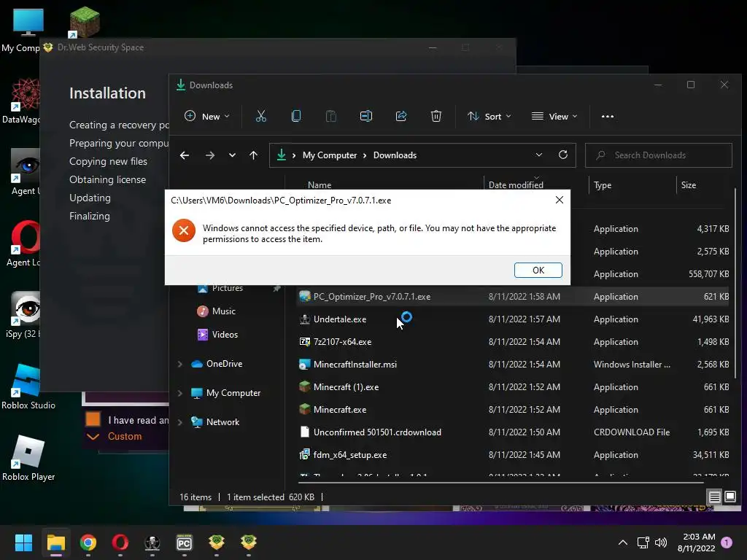Close the Windows error dialog with X
747x560 pixels.
click(x=560, y=200)
